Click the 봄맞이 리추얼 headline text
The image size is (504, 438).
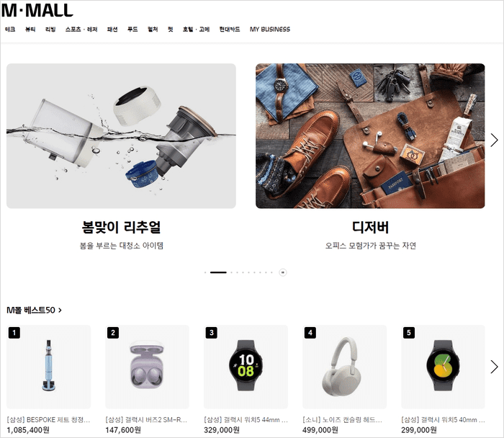point(121,227)
